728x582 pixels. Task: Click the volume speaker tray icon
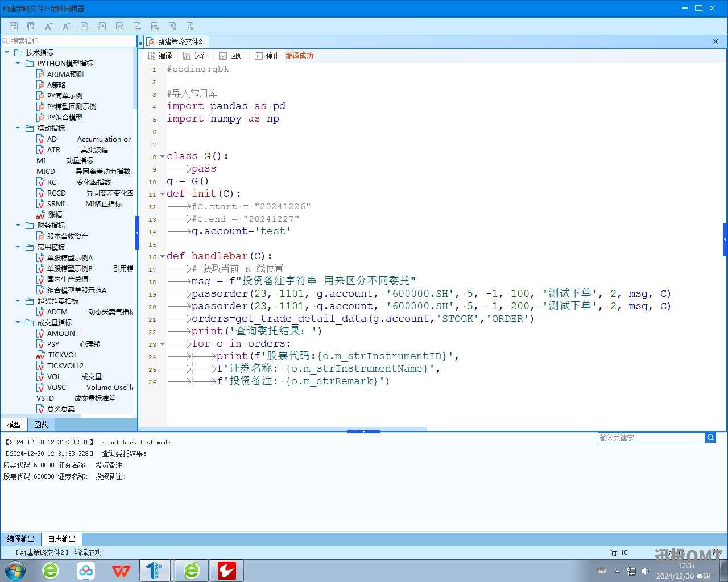645,571
